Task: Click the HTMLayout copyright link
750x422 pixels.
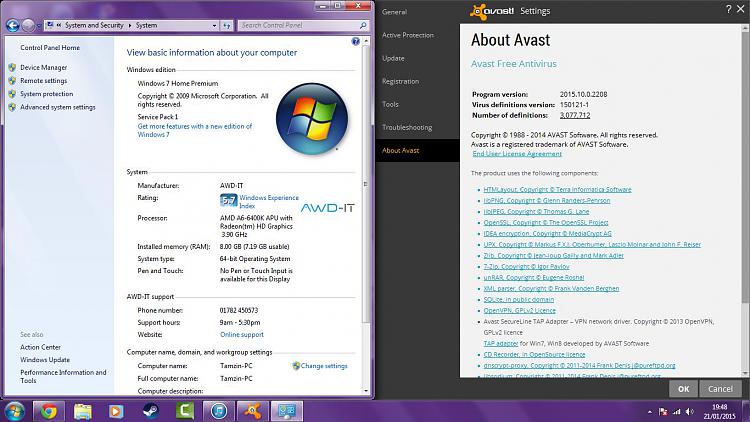Action: [557, 189]
